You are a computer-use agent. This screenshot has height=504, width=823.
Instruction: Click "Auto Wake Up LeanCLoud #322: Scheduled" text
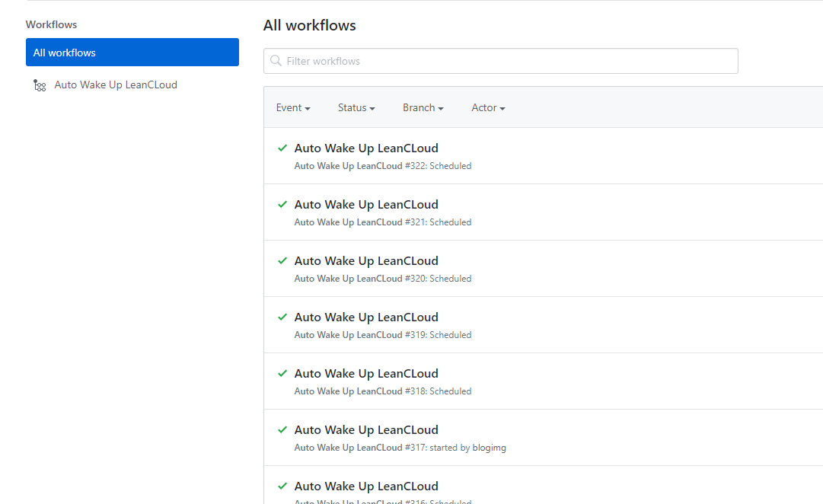[x=383, y=166]
